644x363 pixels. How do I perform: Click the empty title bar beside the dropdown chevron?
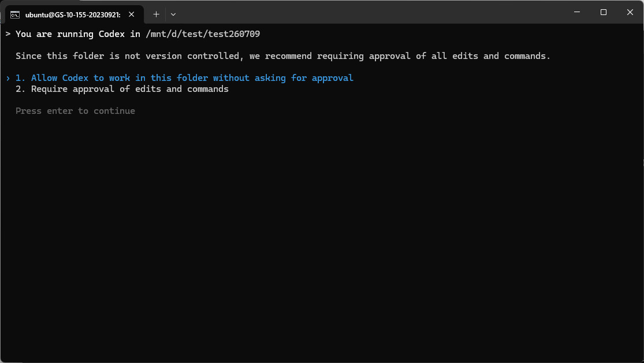tap(370, 12)
